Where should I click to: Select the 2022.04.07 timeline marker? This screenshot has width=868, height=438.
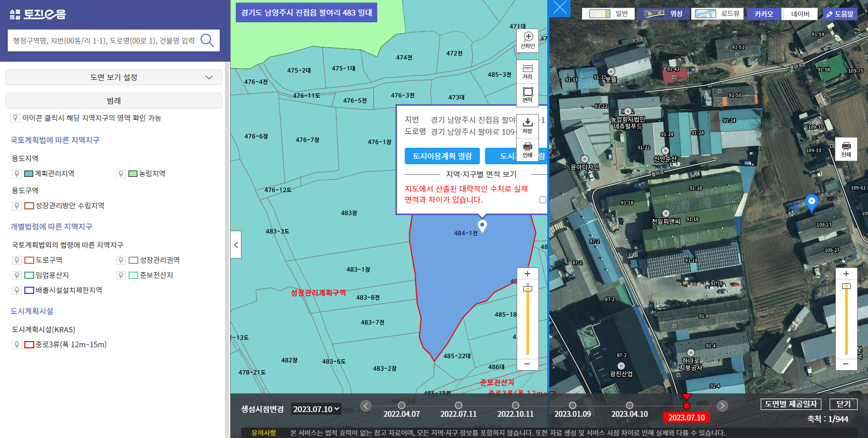pos(402,405)
